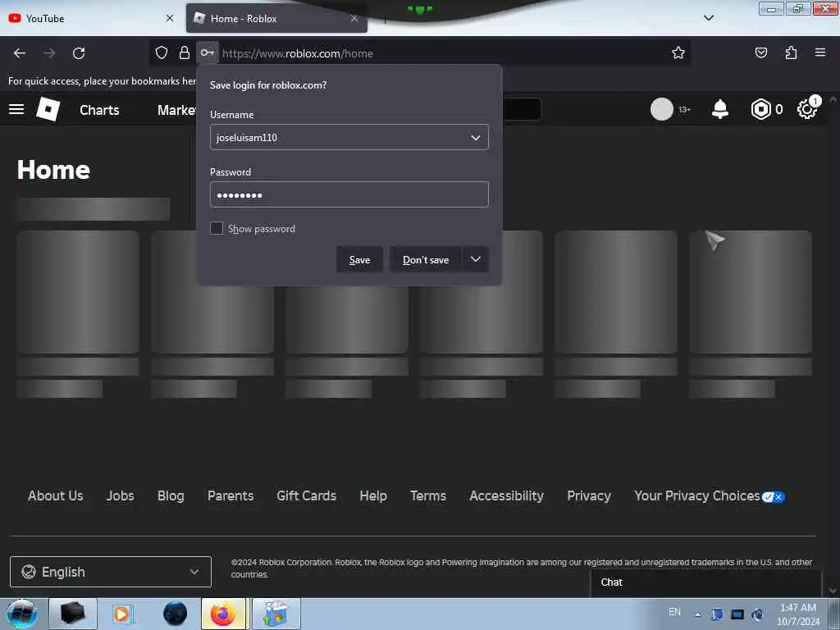Click the EN language indicator in tray
840x630 pixels.
(674, 612)
